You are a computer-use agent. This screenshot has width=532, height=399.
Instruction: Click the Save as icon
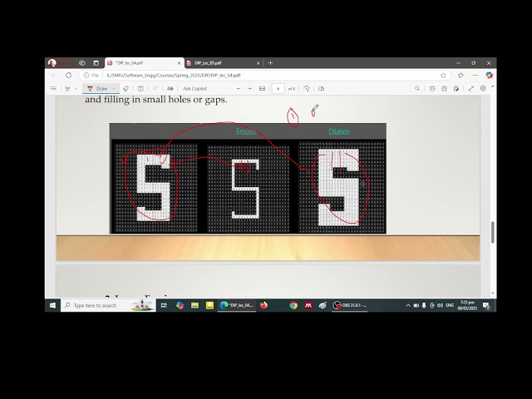click(x=456, y=89)
